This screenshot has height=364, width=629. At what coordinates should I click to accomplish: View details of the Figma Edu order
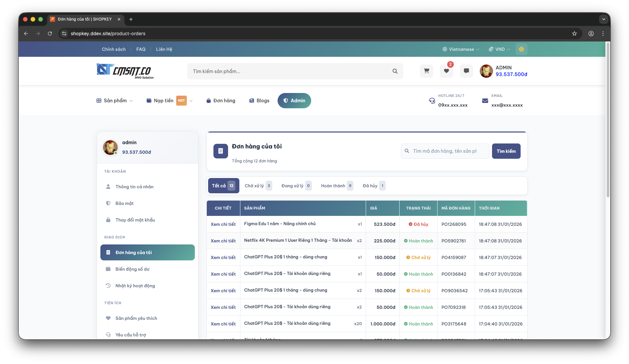(223, 224)
